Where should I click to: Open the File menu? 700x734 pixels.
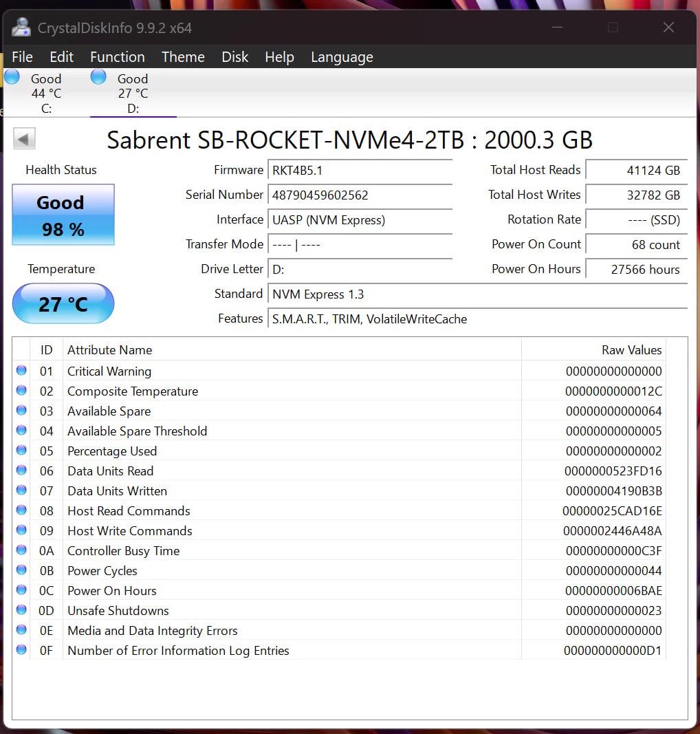tap(22, 56)
